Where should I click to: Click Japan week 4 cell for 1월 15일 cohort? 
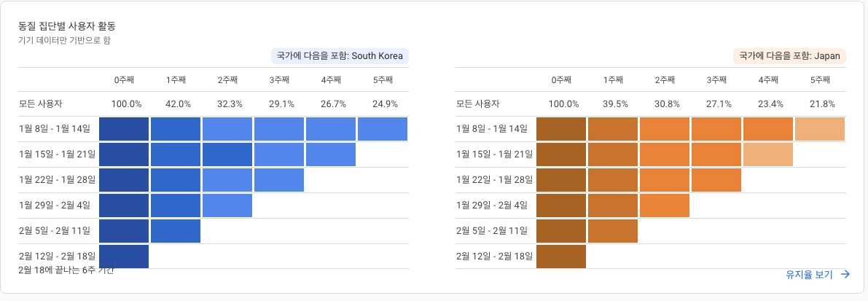768,155
